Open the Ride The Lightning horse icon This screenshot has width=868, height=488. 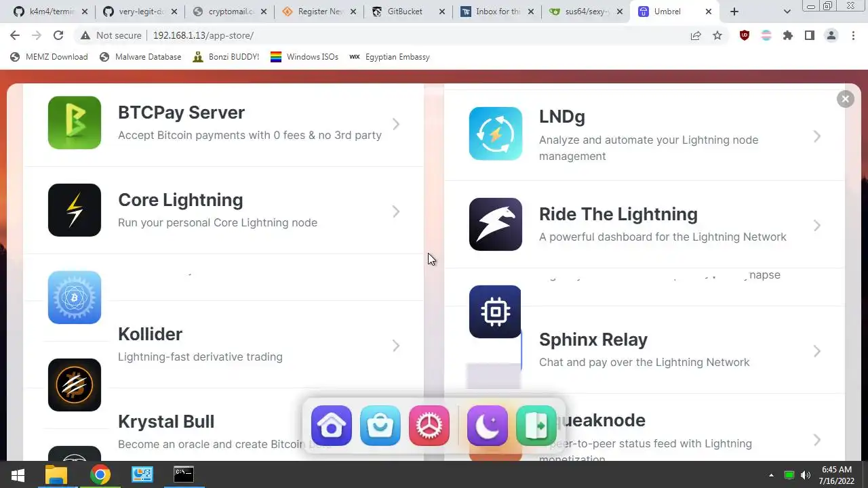(496, 224)
